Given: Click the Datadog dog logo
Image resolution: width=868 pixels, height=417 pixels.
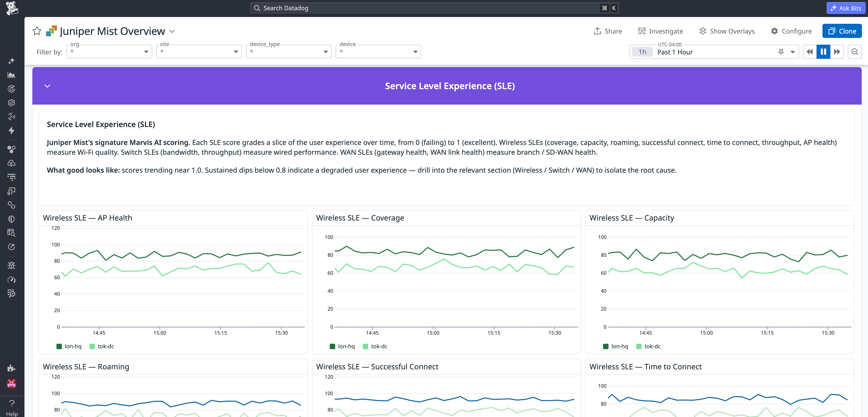Looking at the screenshot, I should [x=12, y=8].
